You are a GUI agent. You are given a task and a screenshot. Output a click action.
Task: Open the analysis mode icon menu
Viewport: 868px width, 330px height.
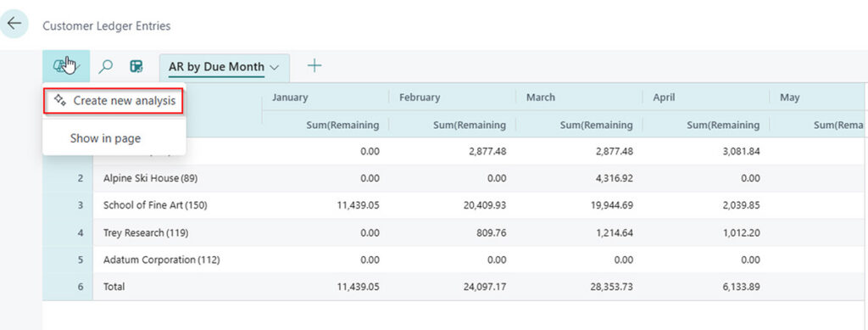[66, 66]
